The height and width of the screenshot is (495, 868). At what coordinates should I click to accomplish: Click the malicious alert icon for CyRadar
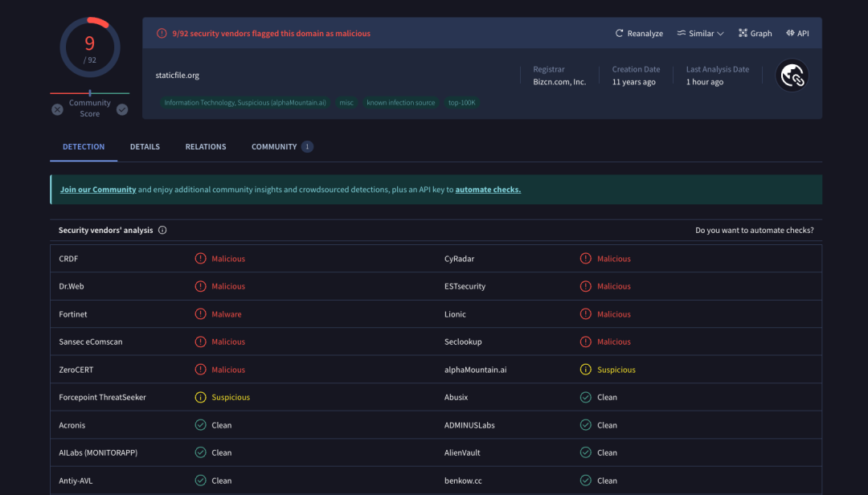click(x=586, y=259)
